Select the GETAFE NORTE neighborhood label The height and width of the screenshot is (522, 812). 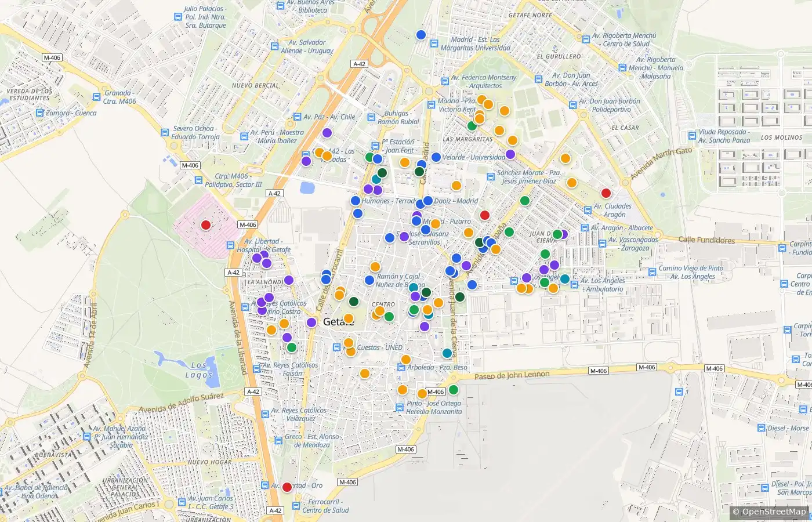[x=530, y=15]
